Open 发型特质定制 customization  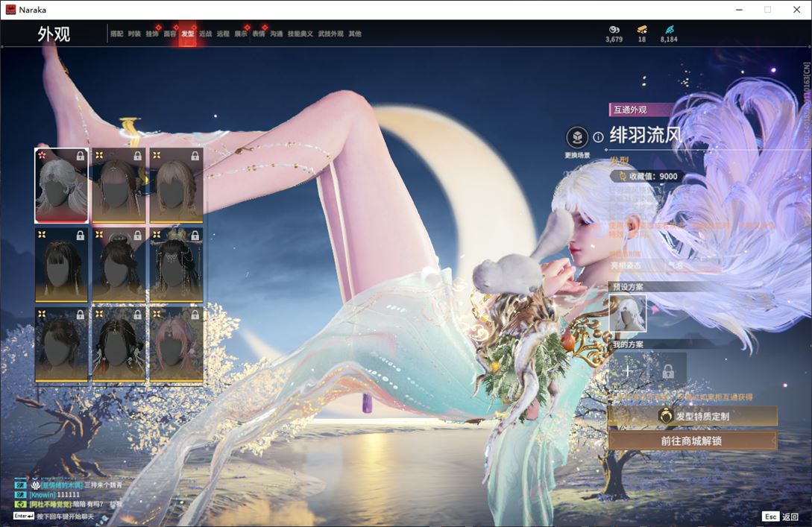(x=693, y=416)
